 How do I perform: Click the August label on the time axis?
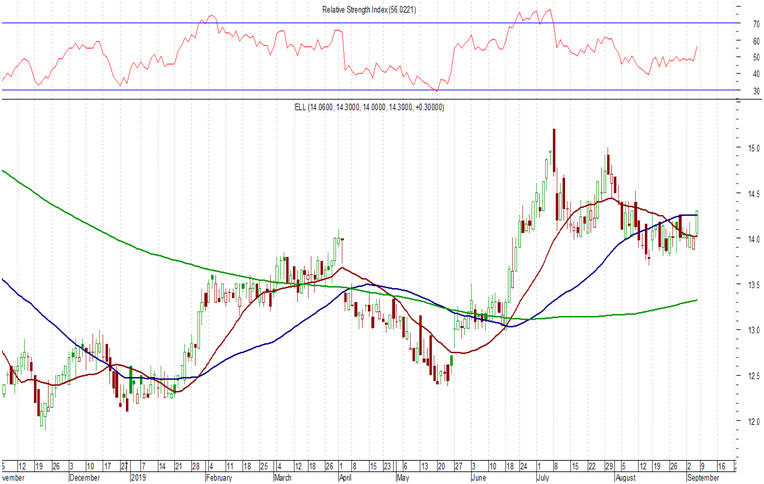627,478
